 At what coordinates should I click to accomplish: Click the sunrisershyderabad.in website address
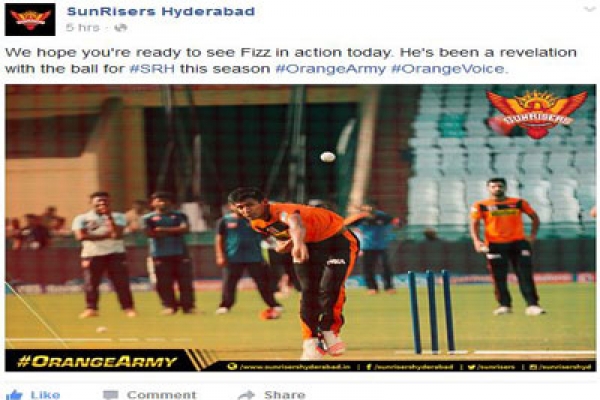point(289,367)
